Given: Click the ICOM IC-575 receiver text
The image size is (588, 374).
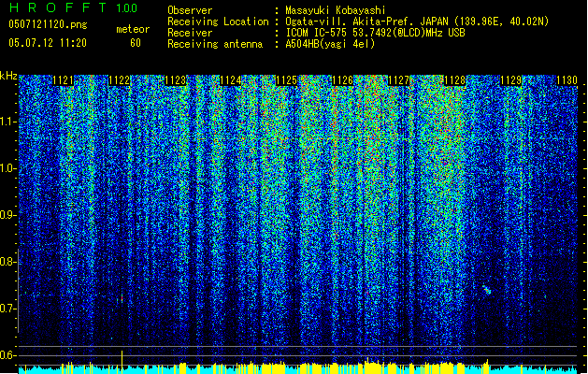Looking at the screenshot, I should point(375,33).
